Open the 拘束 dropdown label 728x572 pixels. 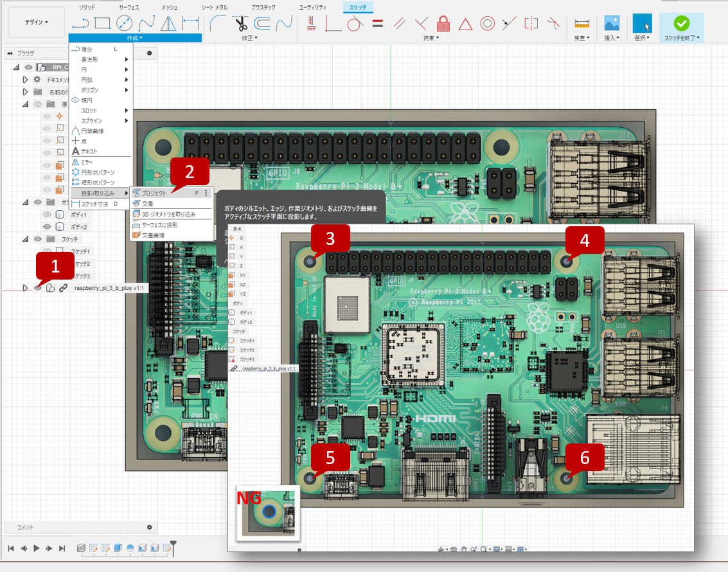pyautogui.click(x=431, y=38)
